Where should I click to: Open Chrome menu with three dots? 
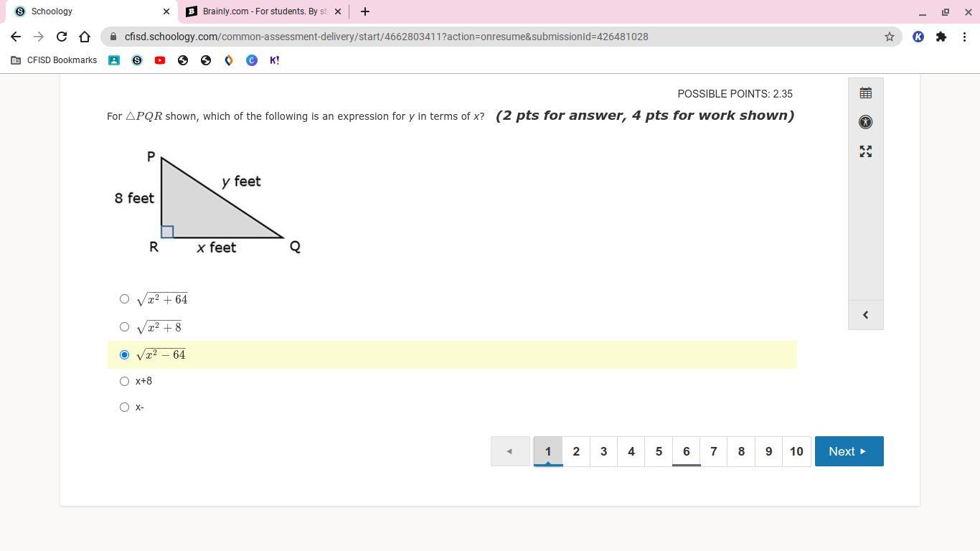coord(964,37)
